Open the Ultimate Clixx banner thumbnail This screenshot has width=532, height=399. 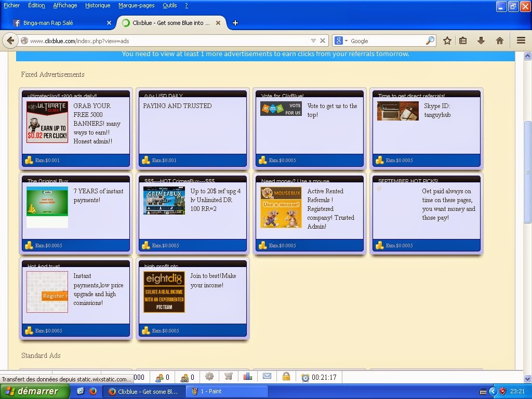(x=47, y=122)
